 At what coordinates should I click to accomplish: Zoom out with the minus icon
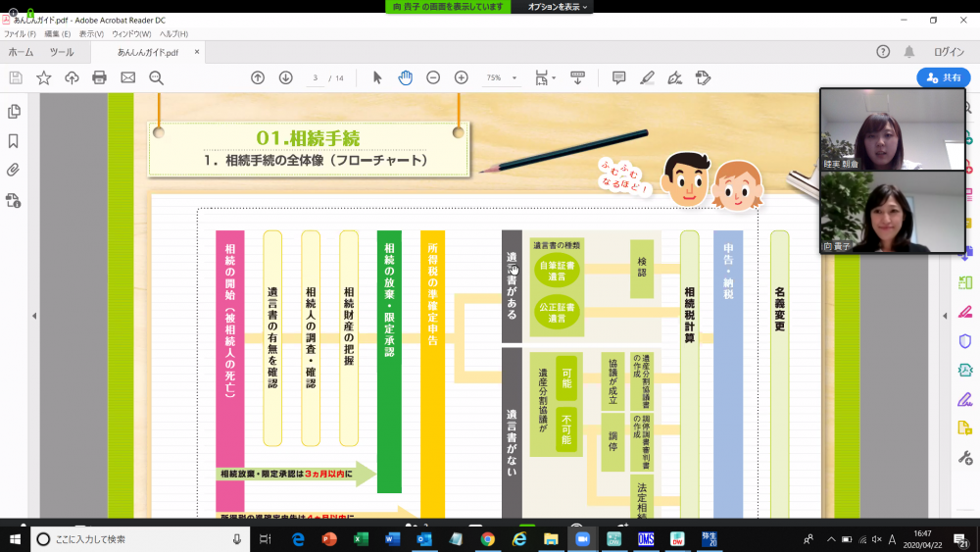click(x=433, y=77)
